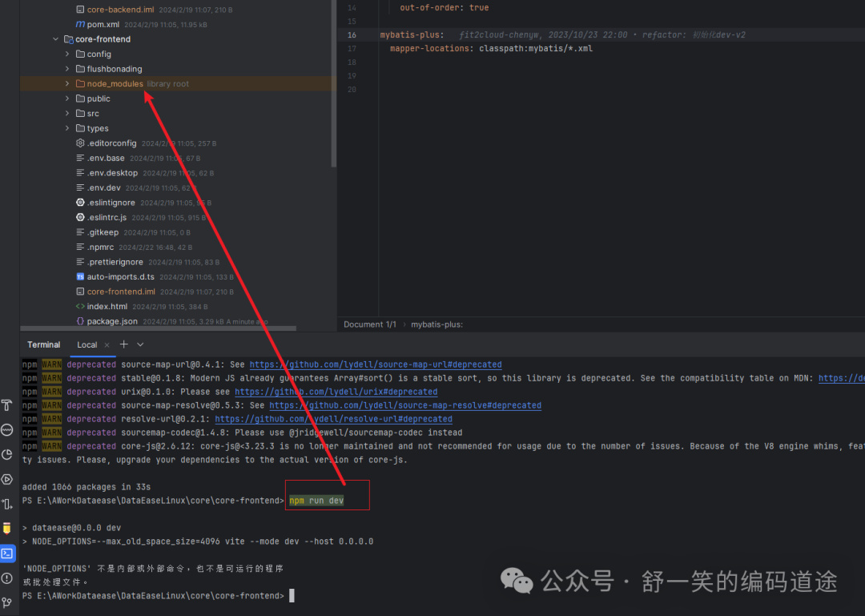Click the 'dataease@0.0.0 dev' output line
This screenshot has width=865, height=616.
click(71, 528)
